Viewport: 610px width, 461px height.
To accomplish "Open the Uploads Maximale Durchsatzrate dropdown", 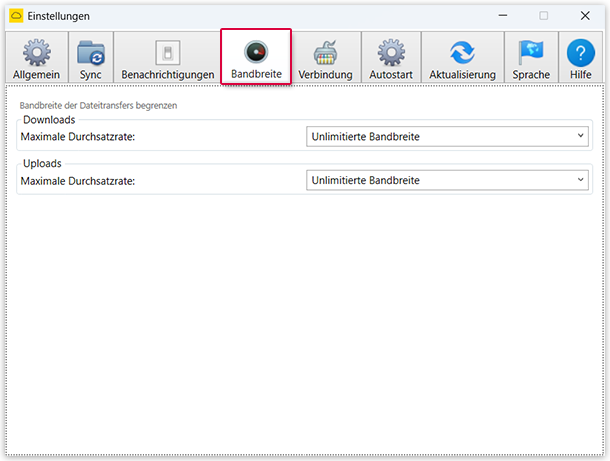I will 447,180.
